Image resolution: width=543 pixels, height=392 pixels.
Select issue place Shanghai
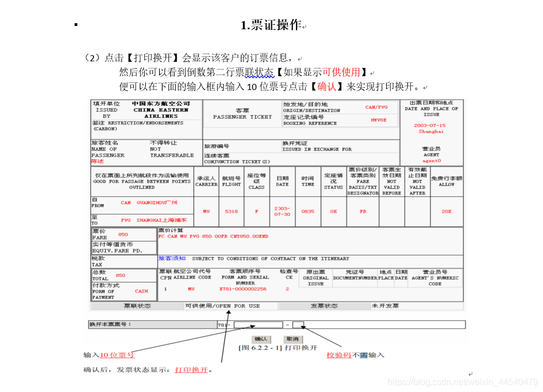coord(431,131)
